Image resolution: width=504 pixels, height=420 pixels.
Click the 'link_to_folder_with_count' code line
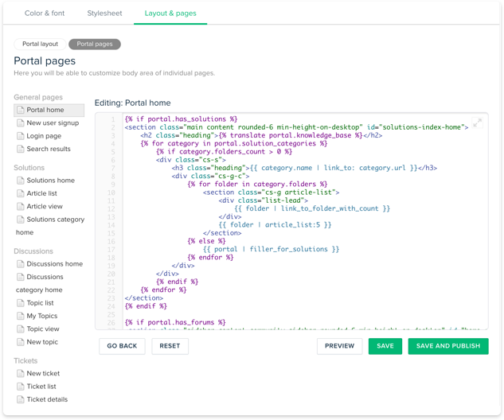(312, 208)
